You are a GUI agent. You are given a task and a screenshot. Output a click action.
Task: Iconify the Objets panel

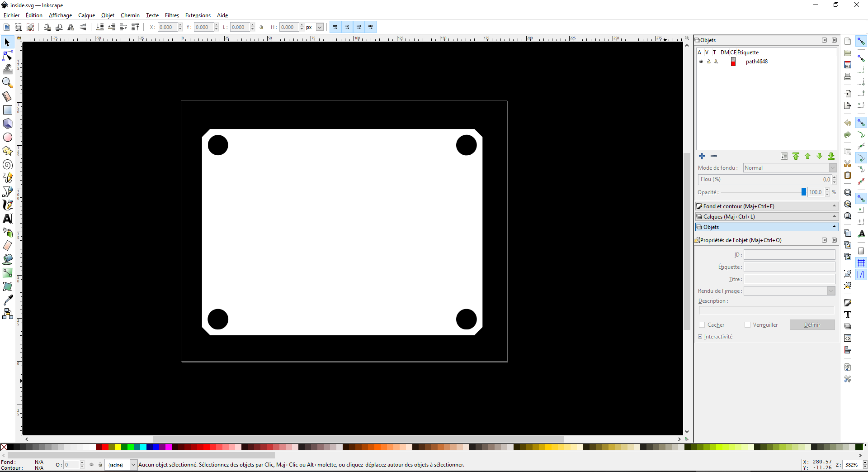click(x=824, y=40)
